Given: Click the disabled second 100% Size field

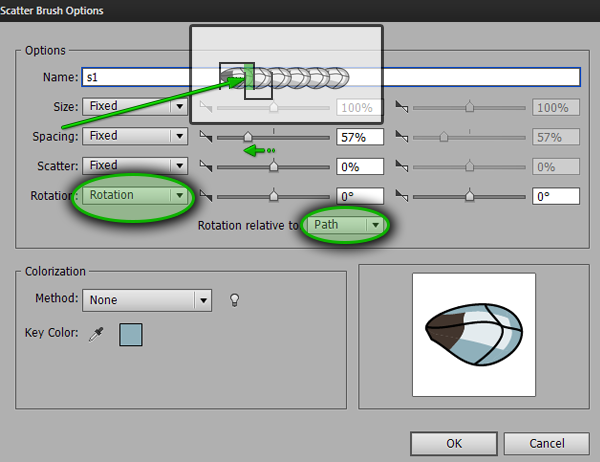Looking at the screenshot, I should tap(556, 108).
